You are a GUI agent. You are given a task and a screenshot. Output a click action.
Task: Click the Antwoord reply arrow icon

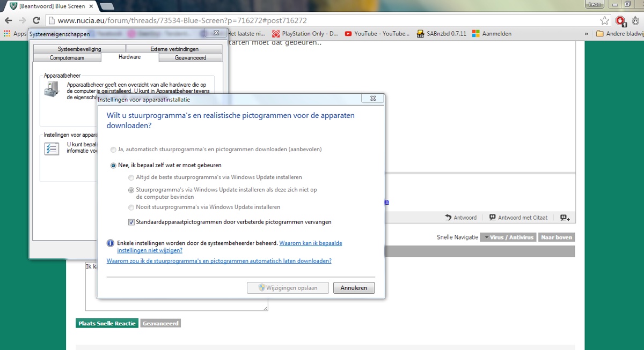448,217
